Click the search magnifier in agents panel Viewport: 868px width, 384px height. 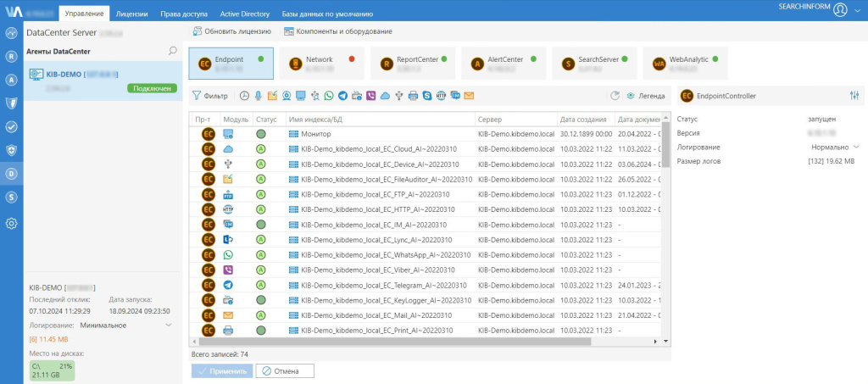pyautogui.click(x=173, y=52)
